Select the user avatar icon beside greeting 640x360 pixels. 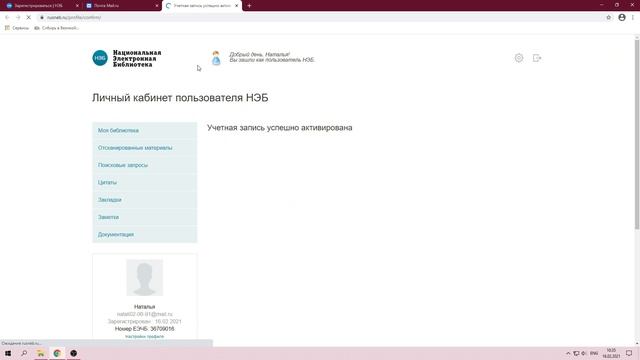coord(216,58)
